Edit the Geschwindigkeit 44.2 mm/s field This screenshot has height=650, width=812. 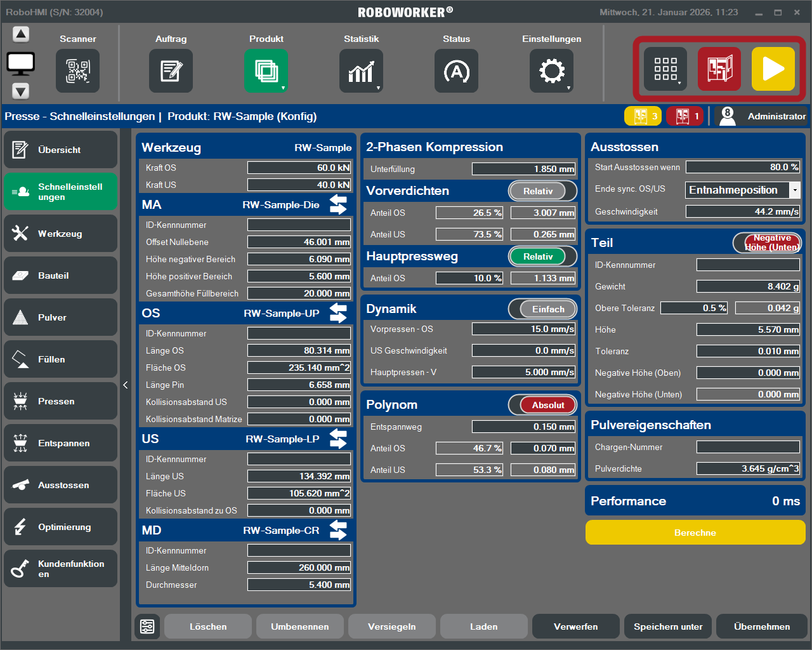(743, 211)
